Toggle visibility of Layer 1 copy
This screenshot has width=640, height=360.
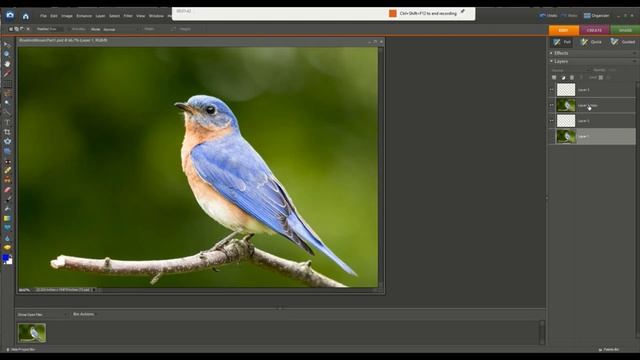(552, 105)
